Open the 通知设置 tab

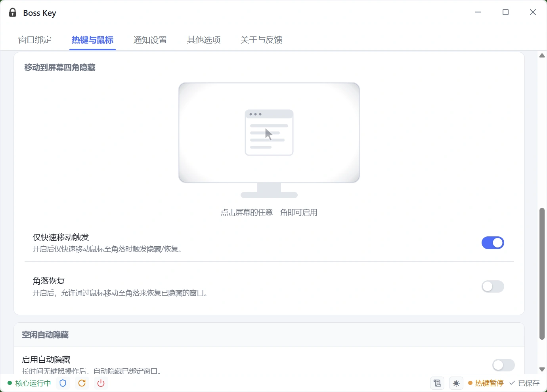pyautogui.click(x=150, y=40)
